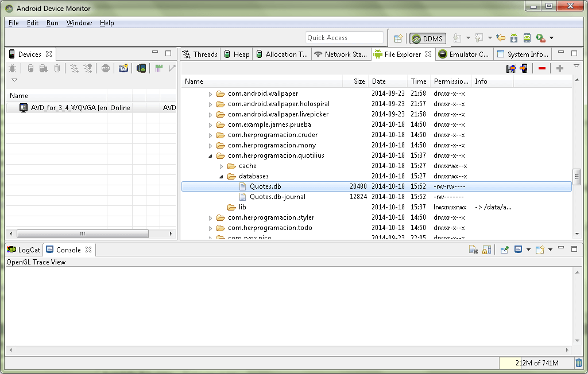Open the Run External Tools dropdown arrow
588x374 pixels.
click(x=552, y=38)
